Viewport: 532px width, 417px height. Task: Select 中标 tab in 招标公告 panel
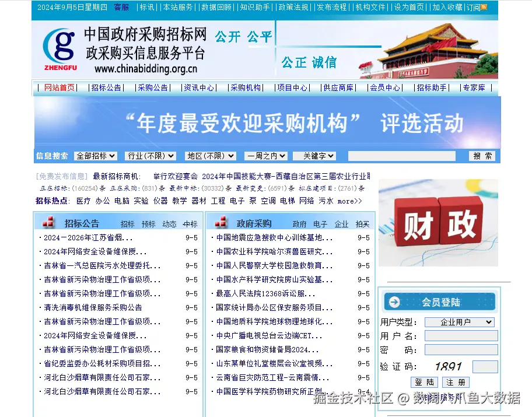coord(190,224)
